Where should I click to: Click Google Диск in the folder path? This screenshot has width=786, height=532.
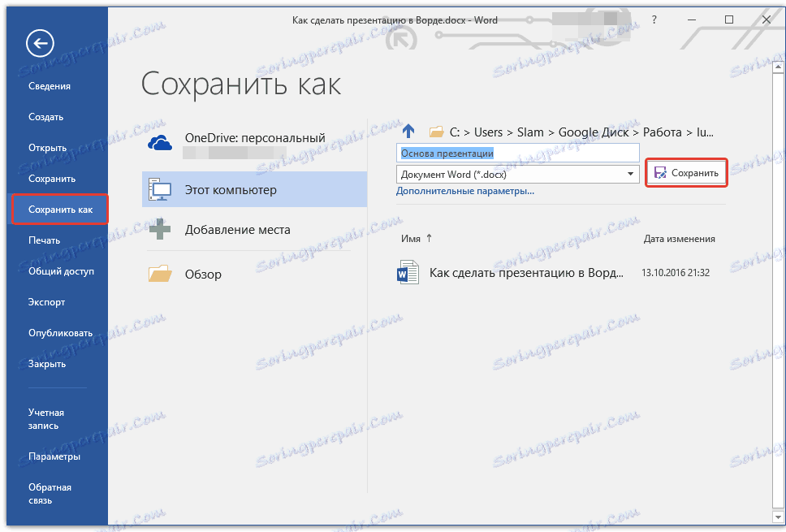[x=594, y=132]
